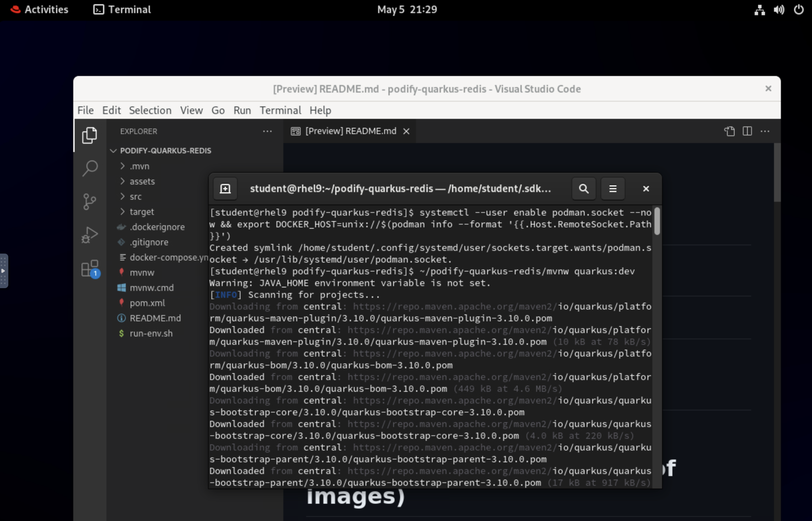
Task: Open the Run and Debug view
Action: pyautogui.click(x=89, y=235)
